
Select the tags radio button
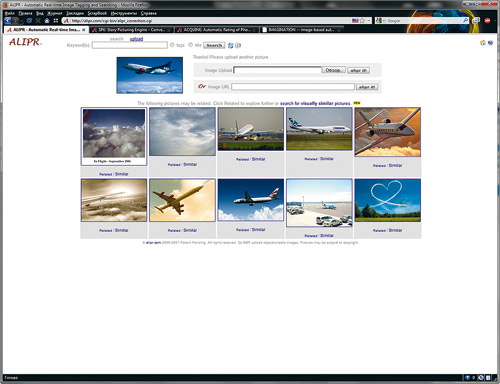pos(172,45)
